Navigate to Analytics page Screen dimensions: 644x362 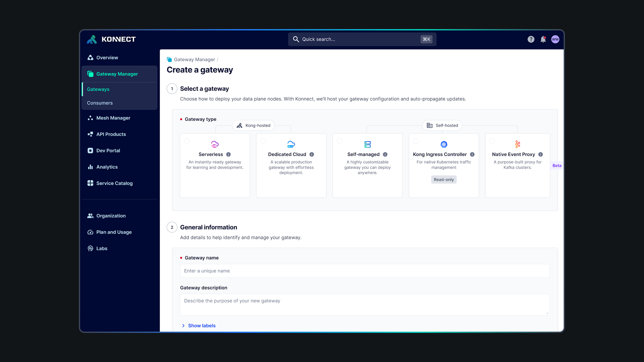(x=107, y=167)
